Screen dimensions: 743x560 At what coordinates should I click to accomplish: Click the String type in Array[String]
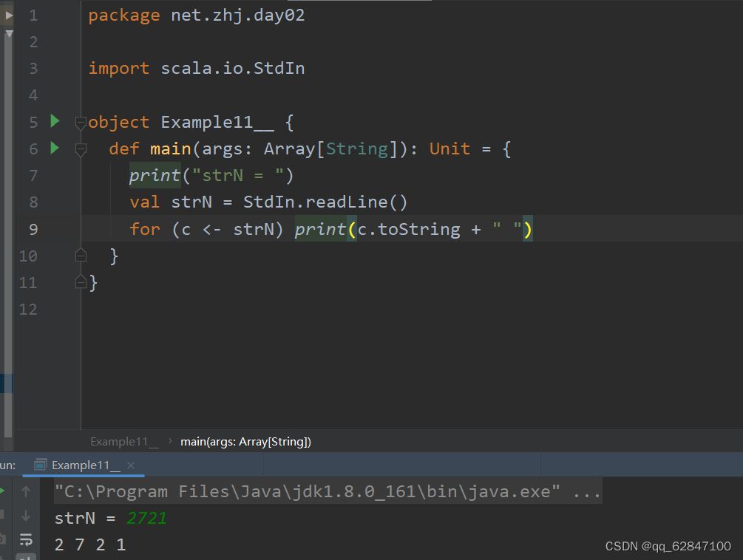pos(357,149)
